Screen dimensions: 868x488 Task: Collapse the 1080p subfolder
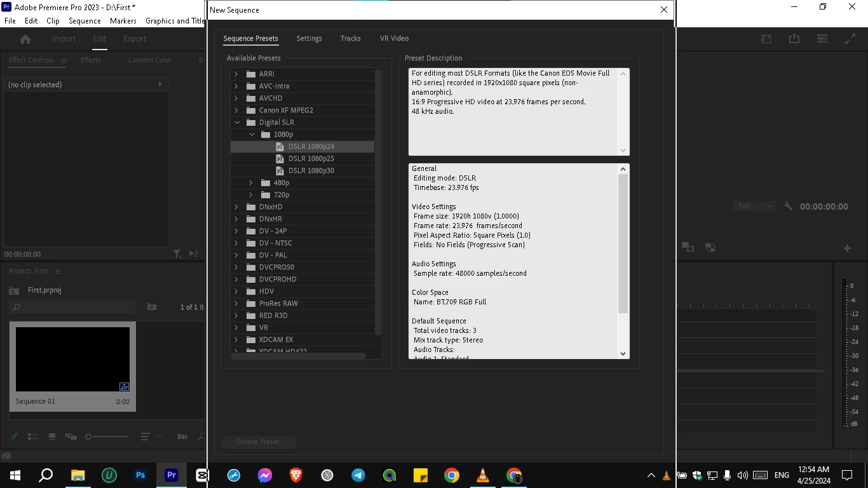[x=252, y=134]
